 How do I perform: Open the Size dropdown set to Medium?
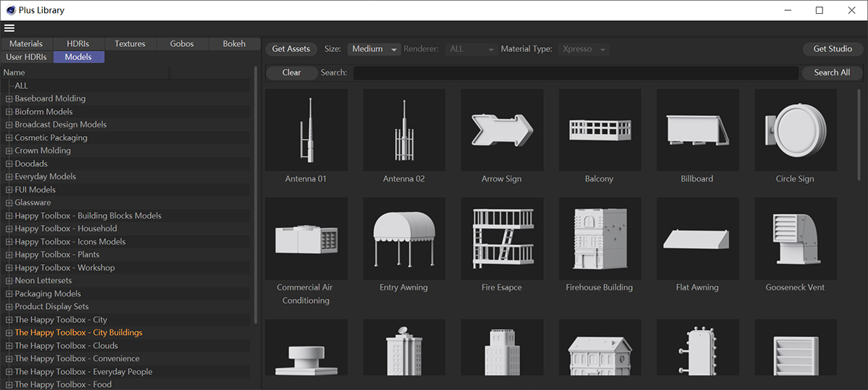click(374, 49)
